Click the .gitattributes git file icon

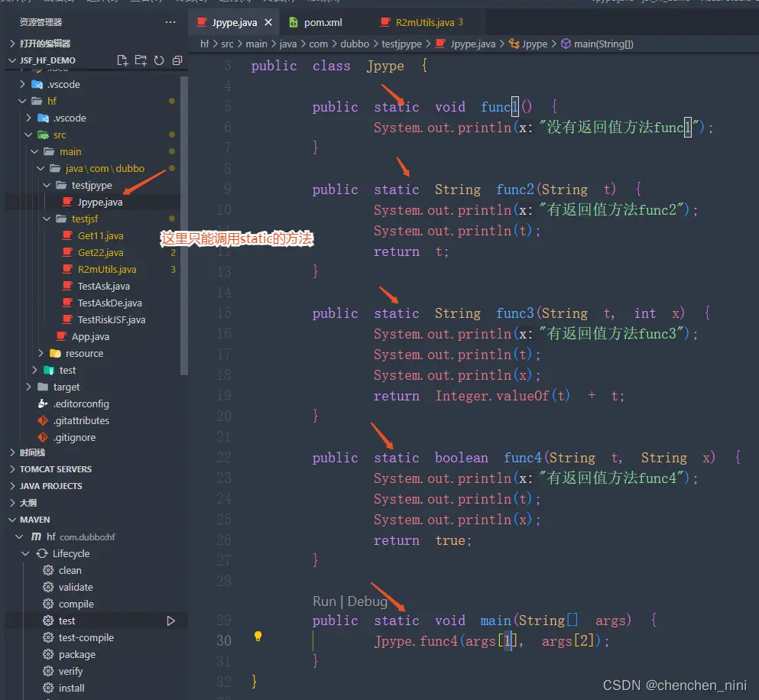point(43,420)
